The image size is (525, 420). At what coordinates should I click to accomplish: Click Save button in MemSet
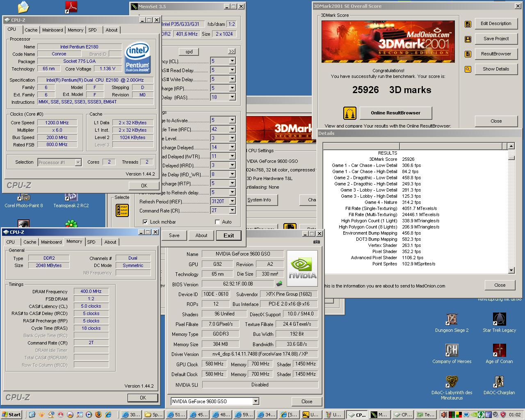pyautogui.click(x=174, y=235)
